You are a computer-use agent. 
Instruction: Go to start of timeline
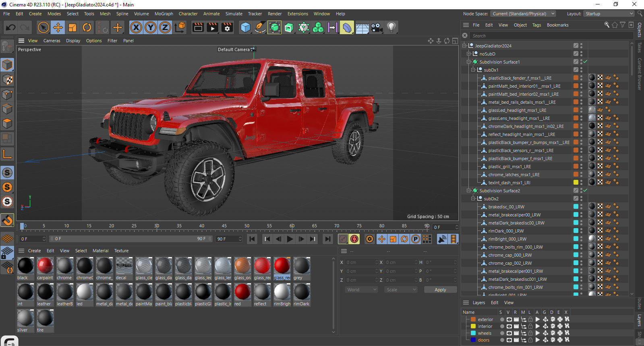pos(252,239)
